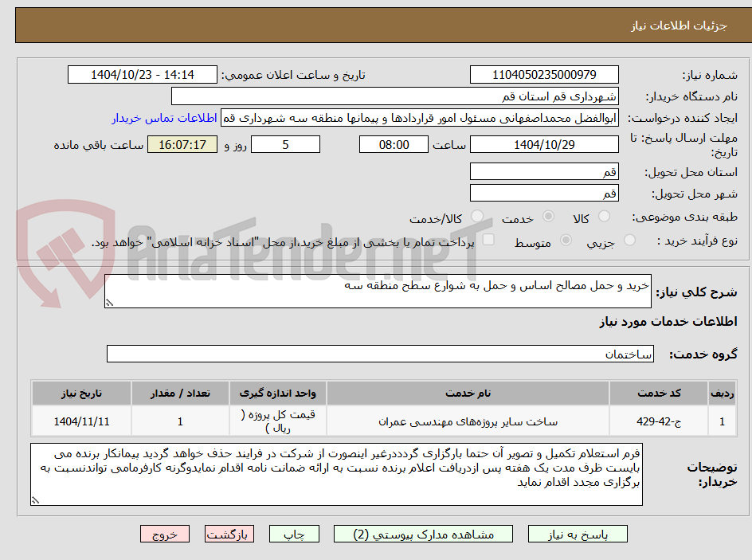The image size is (752, 560).
Task: Click the buyer name field شهرداری قم
Action: tap(394, 96)
